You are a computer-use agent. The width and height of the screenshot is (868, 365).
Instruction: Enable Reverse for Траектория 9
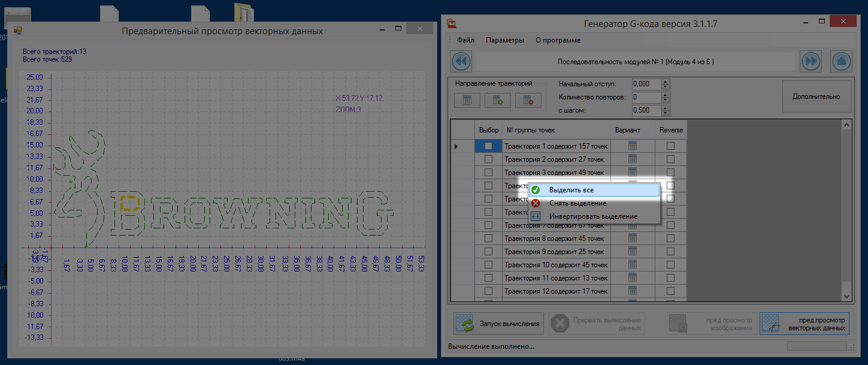(x=670, y=251)
